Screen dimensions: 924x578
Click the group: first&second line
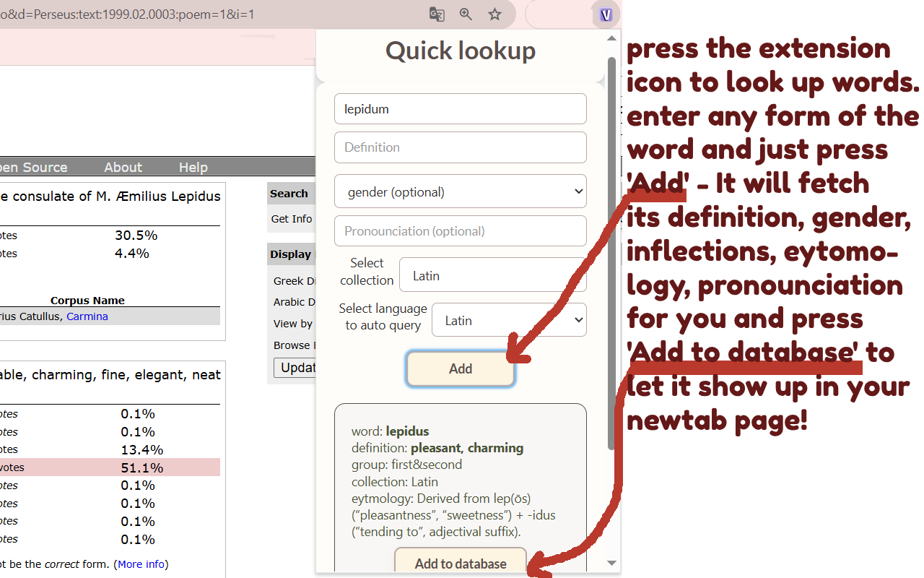pyautogui.click(x=406, y=465)
